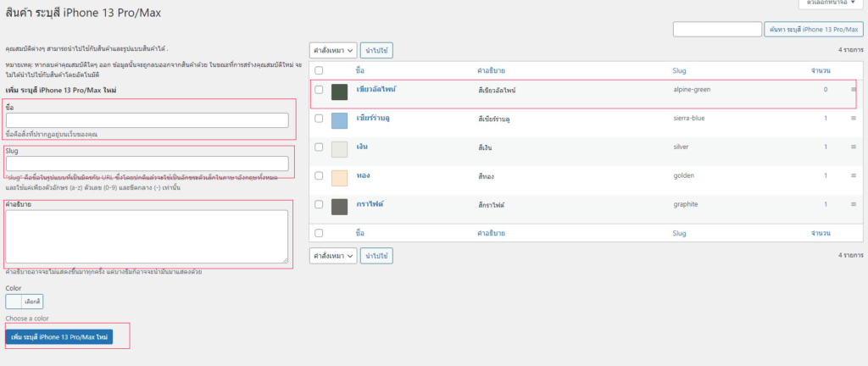868x366 pixels.
Task: Click drag handle icon for sierra-blue row
Action: (854, 119)
